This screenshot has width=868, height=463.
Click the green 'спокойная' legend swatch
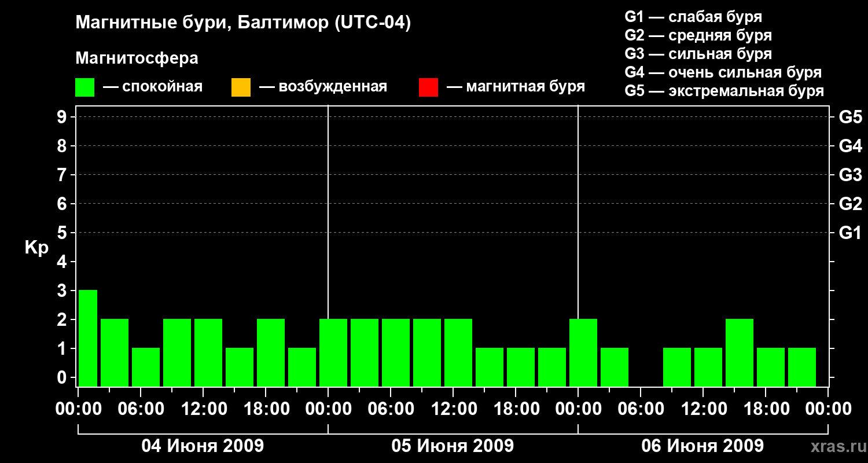(x=85, y=87)
